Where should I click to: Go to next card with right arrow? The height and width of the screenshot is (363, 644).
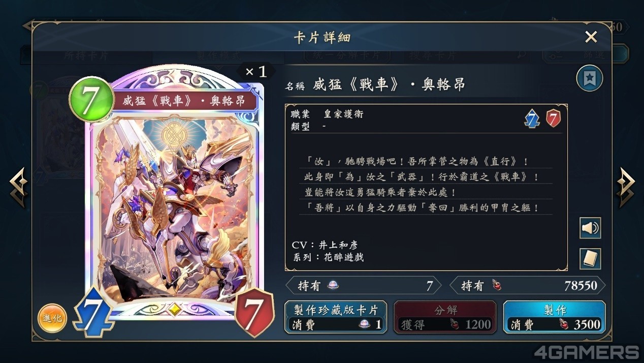pos(626,188)
